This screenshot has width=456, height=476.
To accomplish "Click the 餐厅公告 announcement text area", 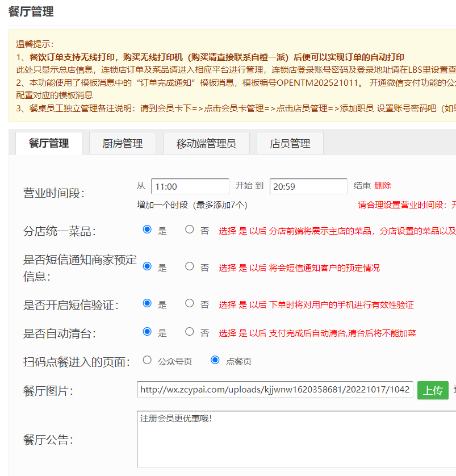I will coord(295,439).
